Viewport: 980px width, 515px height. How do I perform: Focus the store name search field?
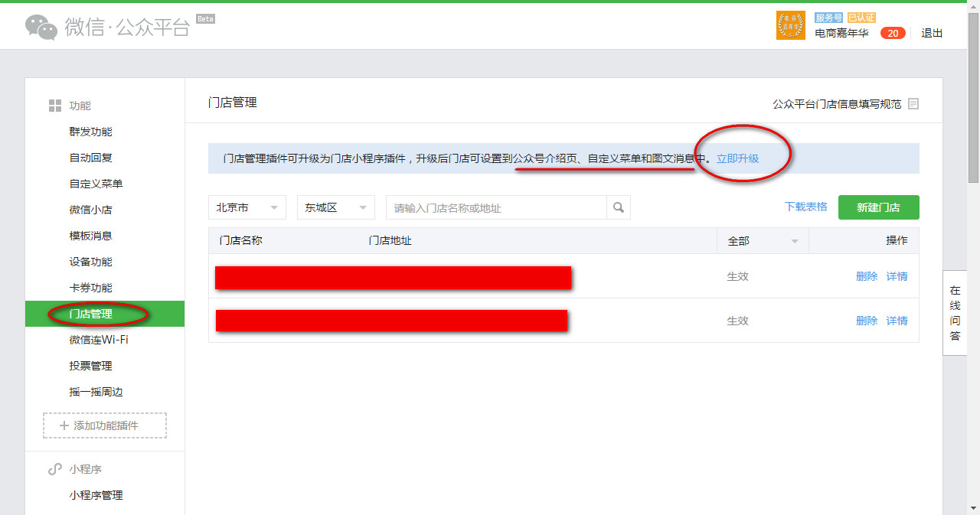click(x=496, y=207)
